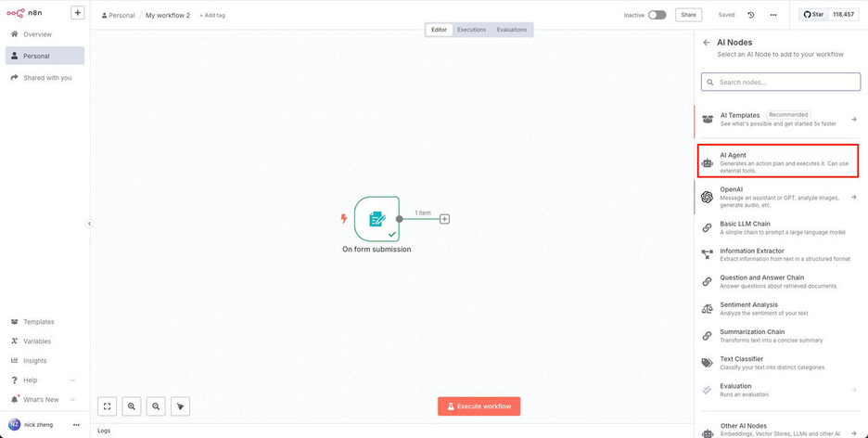Screen dimensions: 868x438
Task: Click the 118,457 star count
Action: tap(843, 15)
